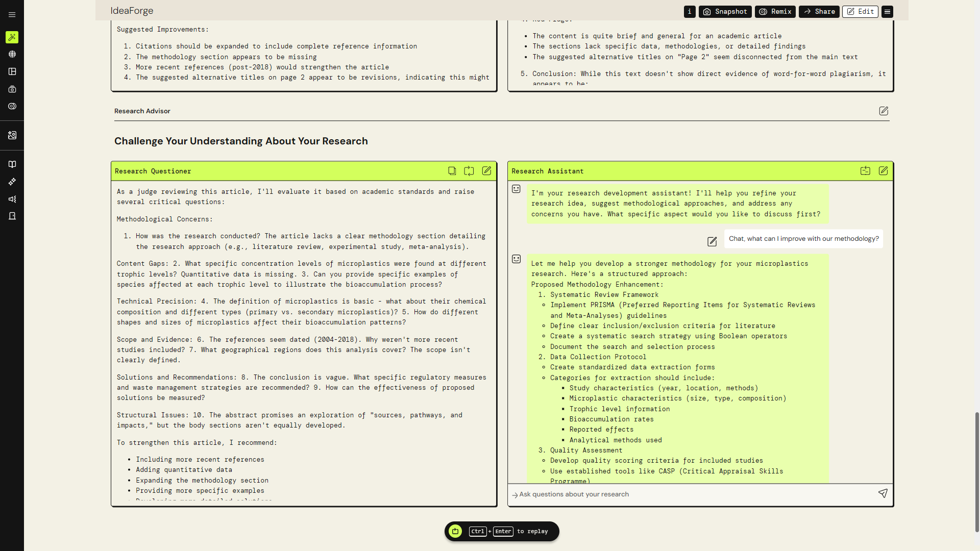This screenshot has width=980, height=551.
Task: Open the top-right overflow menu
Action: [x=887, y=11]
